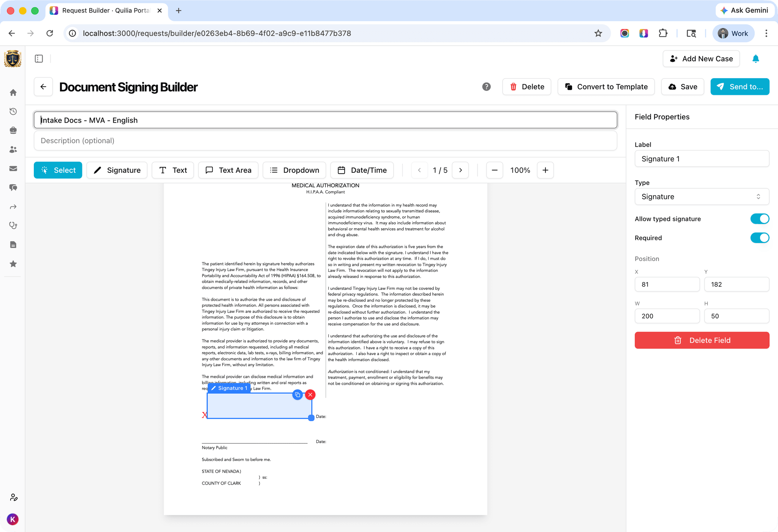Open Contacts with the people sidebar icon
Viewport: 778px width, 532px height.
(x=13, y=149)
